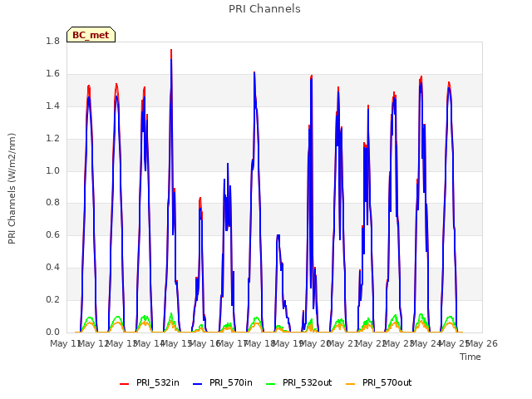The image size is (532, 399).
Task: Click the Time x-axis title
Action: tap(470, 357)
